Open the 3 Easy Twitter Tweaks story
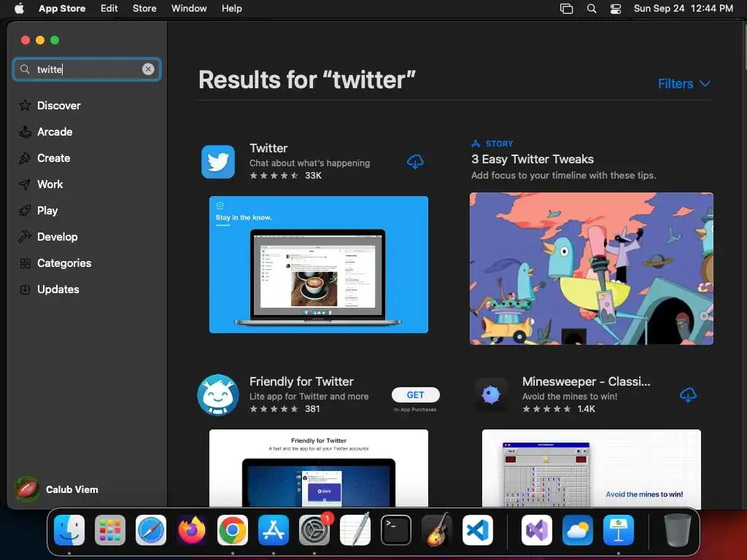Image resolution: width=747 pixels, height=560 pixels. pyautogui.click(x=533, y=159)
